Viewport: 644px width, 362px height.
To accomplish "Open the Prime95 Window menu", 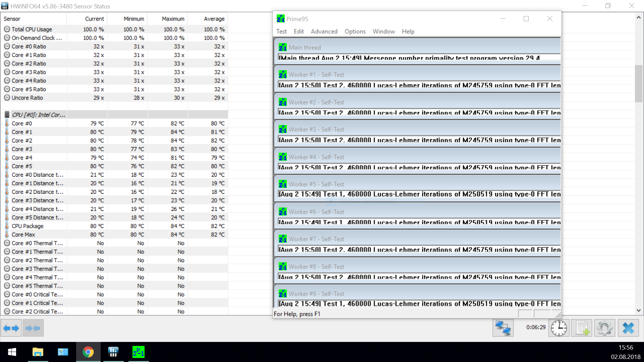I will pos(383,31).
